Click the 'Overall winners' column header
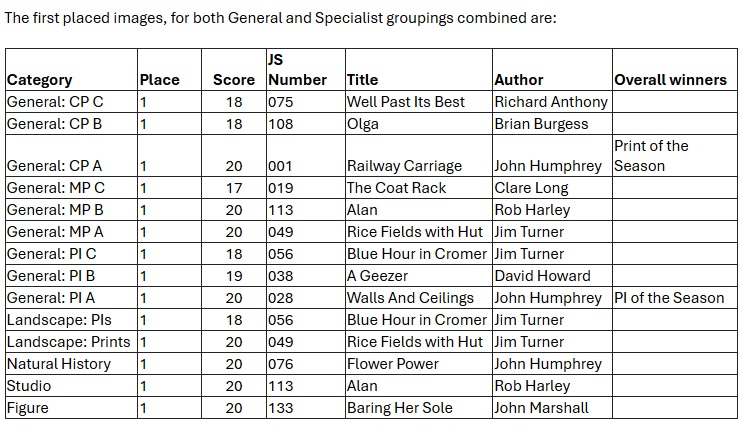The height and width of the screenshot is (430, 748). (x=671, y=80)
